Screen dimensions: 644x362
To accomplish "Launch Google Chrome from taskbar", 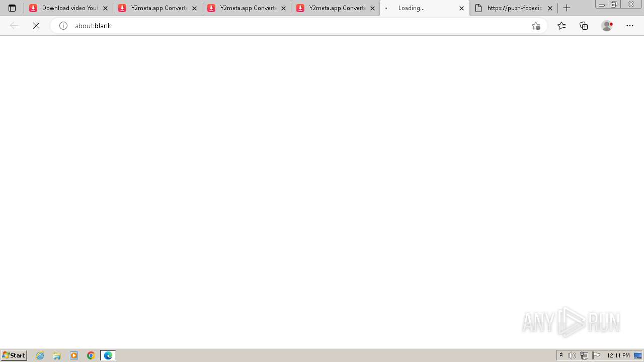I will click(91, 355).
